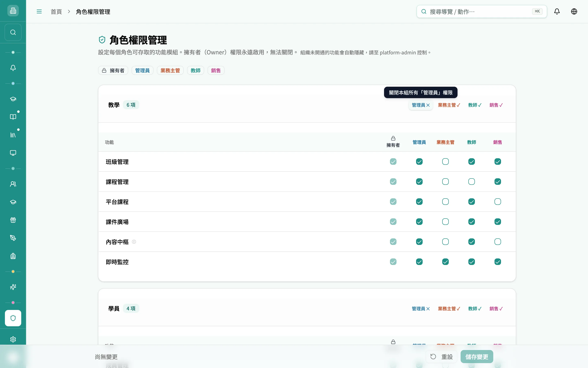Click the 業務主管 column header
Screen dimensions: 588x368
[x=445, y=142]
